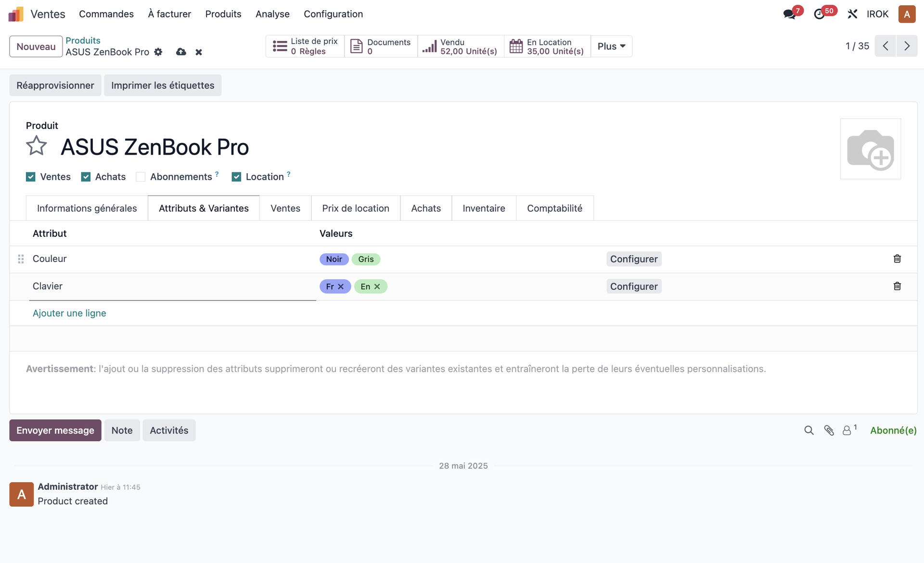This screenshot has height=563, width=924.
Task: Switch to Prix de location tab
Action: click(x=356, y=208)
